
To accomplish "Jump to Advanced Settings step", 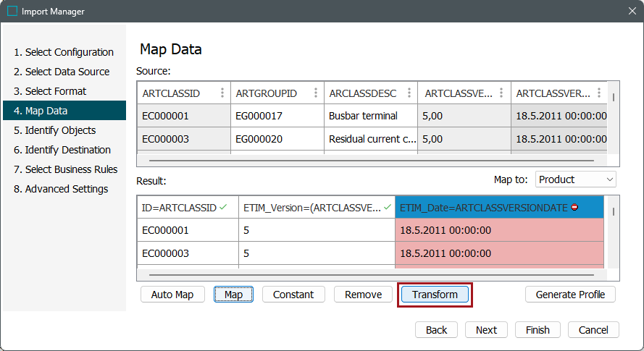I will 61,189.
